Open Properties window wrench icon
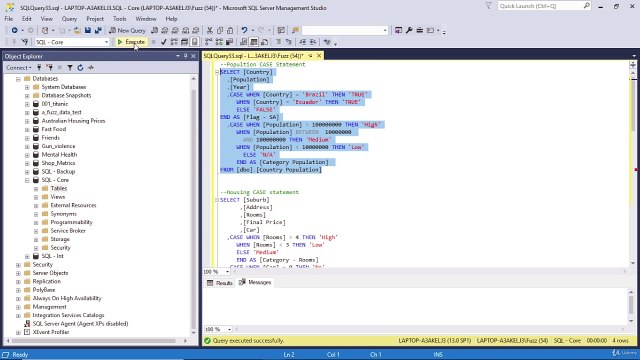 [x=409, y=30]
